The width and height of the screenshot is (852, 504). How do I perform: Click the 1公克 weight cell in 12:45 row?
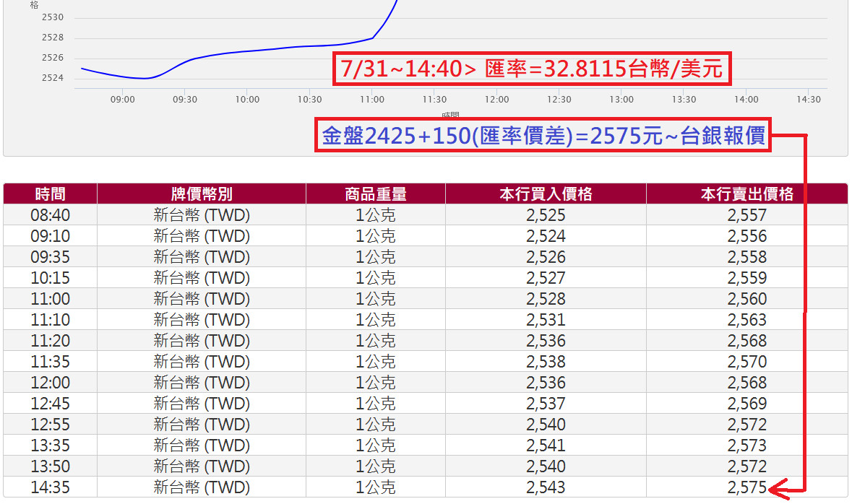click(x=375, y=404)
